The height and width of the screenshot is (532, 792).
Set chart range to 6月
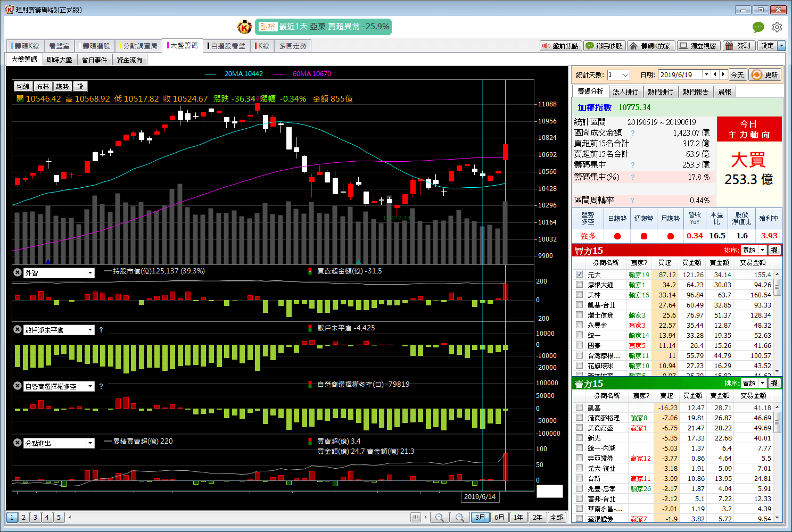499,517
